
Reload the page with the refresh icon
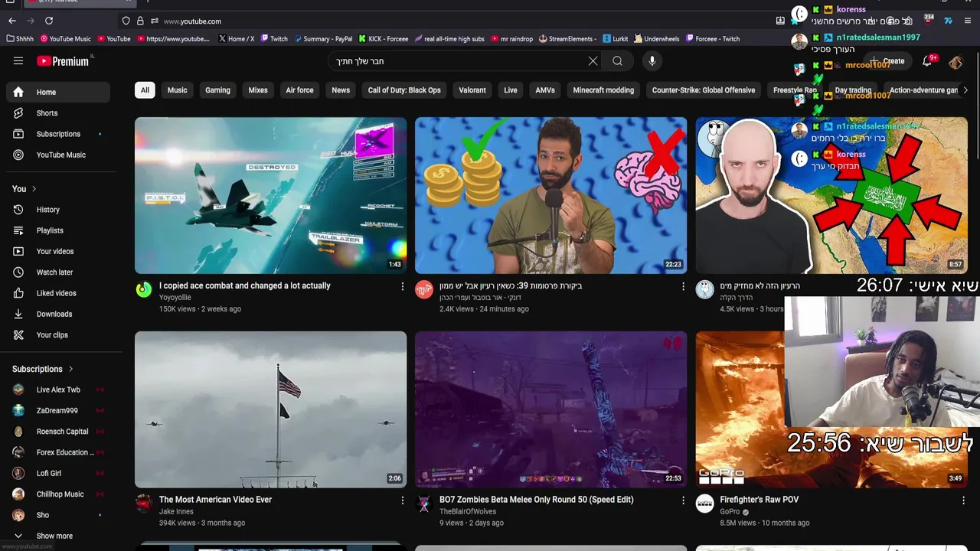click(x=49, y=21)
